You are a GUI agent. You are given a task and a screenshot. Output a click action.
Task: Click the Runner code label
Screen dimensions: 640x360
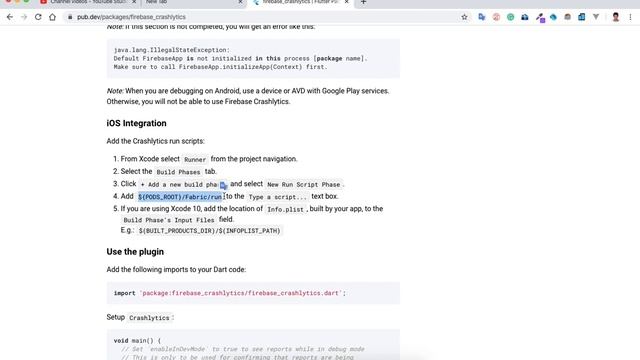click(x=195, y=160)
